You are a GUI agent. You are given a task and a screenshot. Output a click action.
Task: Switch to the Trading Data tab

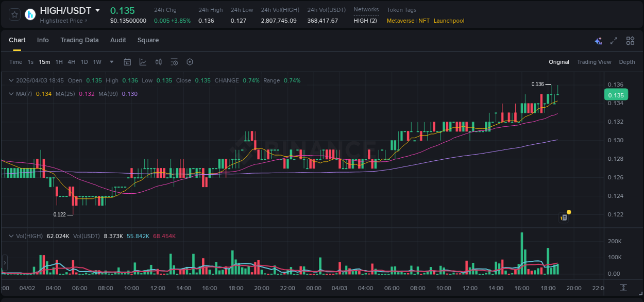click(x=79, y=40)
